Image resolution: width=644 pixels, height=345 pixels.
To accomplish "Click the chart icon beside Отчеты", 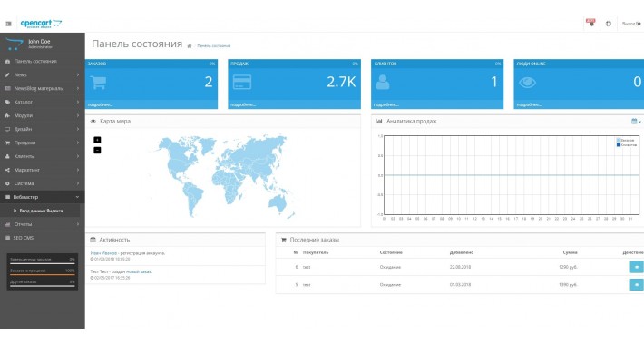I will tap(7, 224).
